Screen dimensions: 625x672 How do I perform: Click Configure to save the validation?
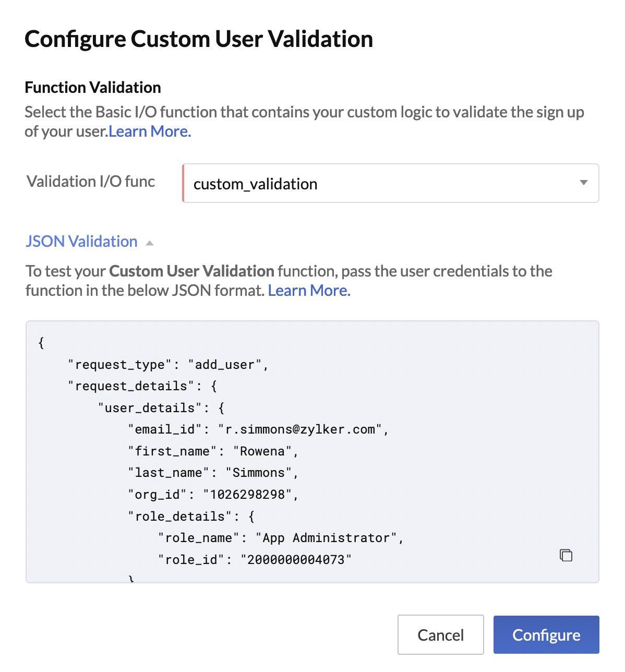(x=546, y=634)
